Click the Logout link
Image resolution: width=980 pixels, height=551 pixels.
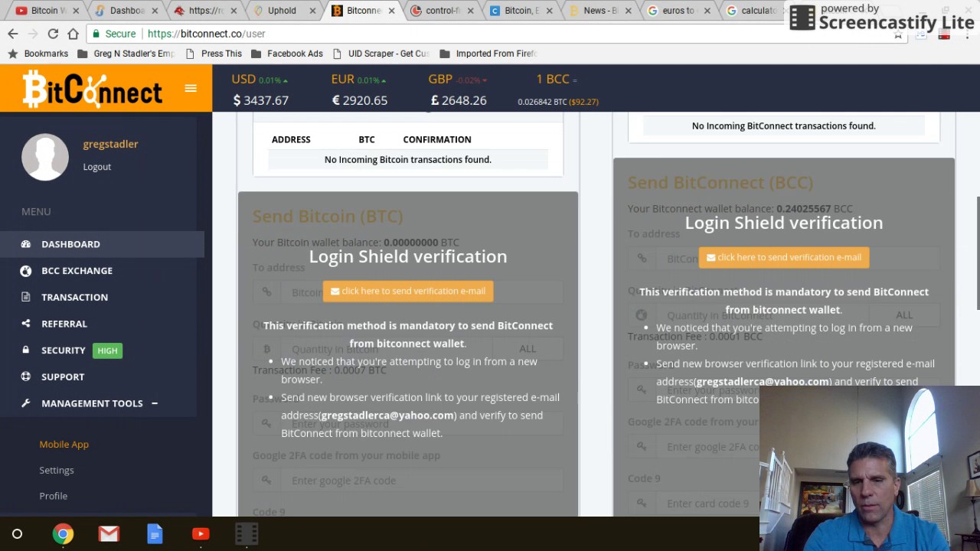tap(97, 167)
